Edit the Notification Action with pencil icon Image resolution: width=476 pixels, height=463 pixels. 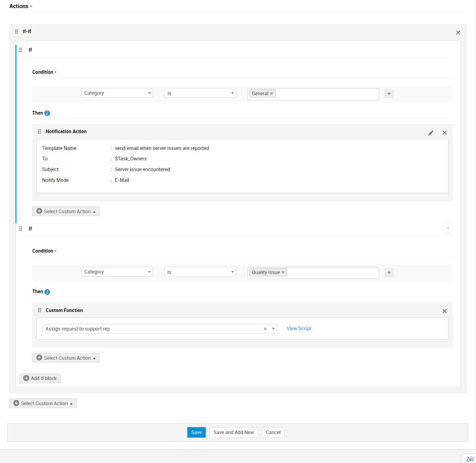click(430, 133)
